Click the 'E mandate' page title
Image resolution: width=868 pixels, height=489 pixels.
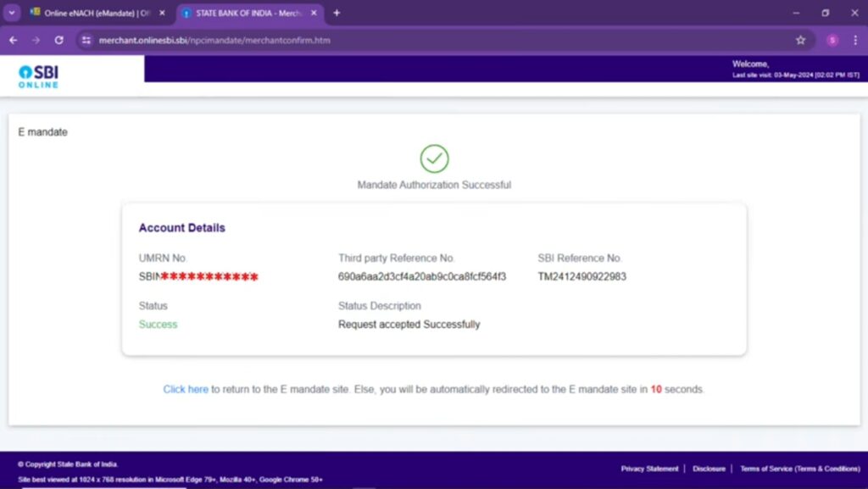pos(42,132)
